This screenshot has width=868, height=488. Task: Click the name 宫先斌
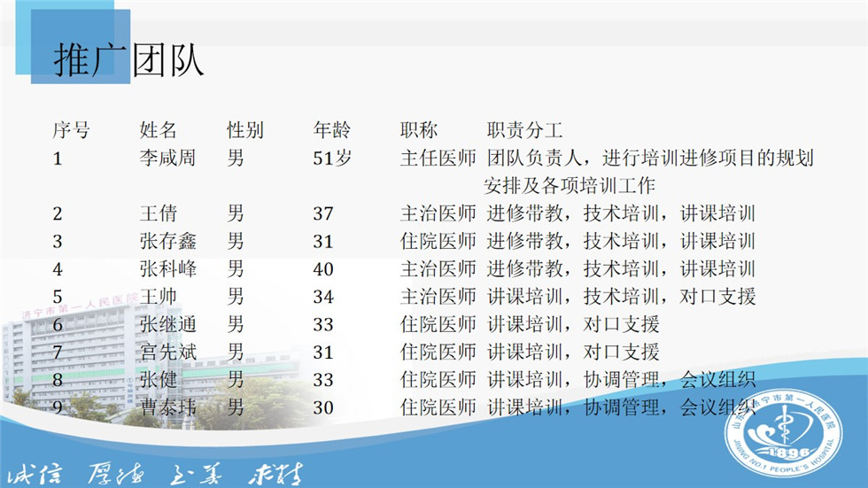(167, 352)
